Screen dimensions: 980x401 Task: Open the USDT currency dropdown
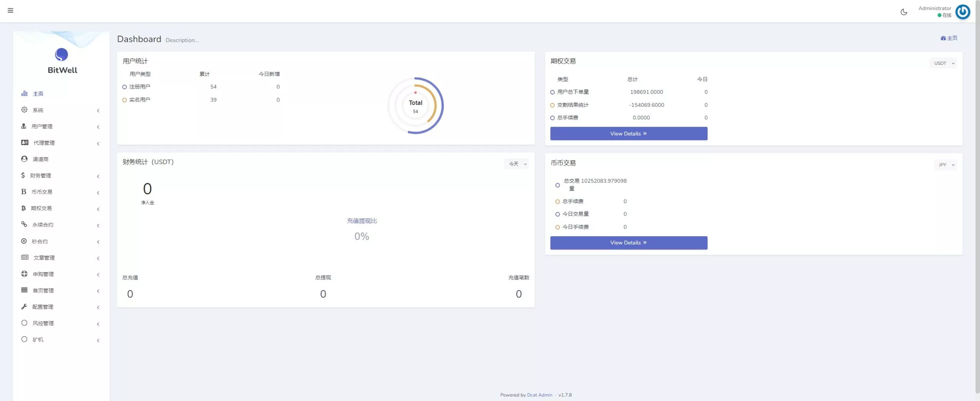pyautogui.click(x=943, y=63)
